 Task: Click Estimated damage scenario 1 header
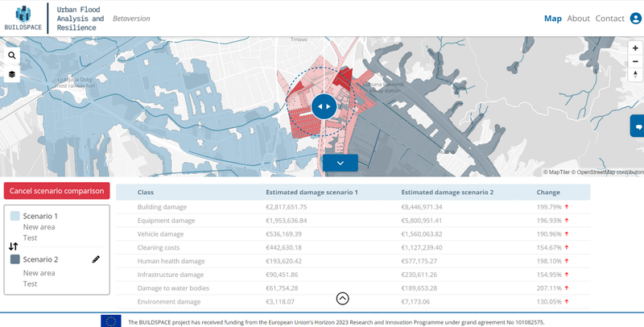tap(312, 192)
